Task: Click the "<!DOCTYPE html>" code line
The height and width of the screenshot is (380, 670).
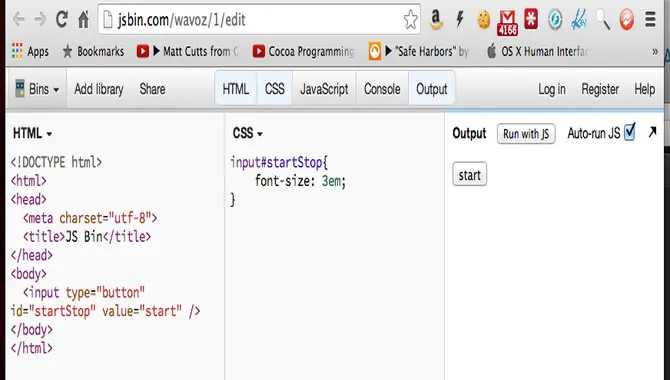Action: click(x=56, y=162)
